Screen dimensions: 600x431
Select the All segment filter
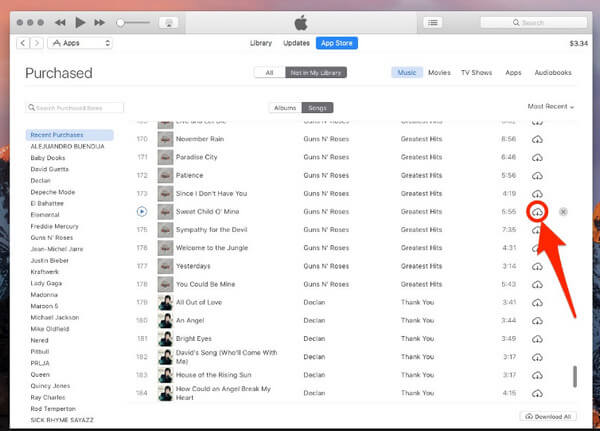[269, 72]
